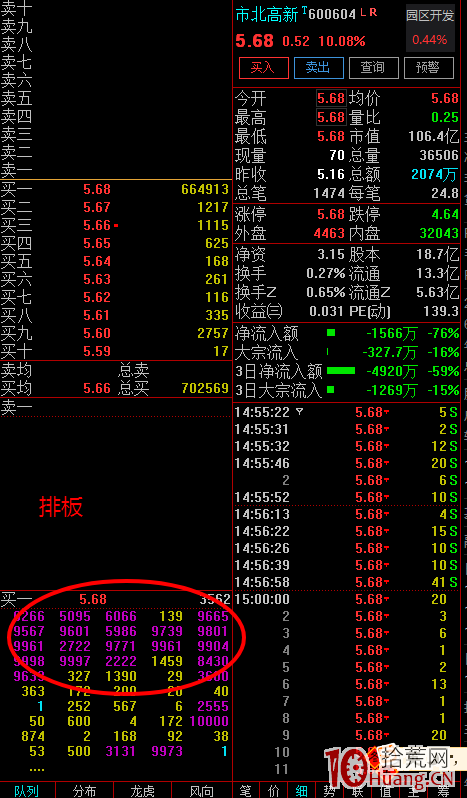Screen dimensions: 467x798
Task: Click PE(动) value 139.3
Action: (x=441, y=310)
